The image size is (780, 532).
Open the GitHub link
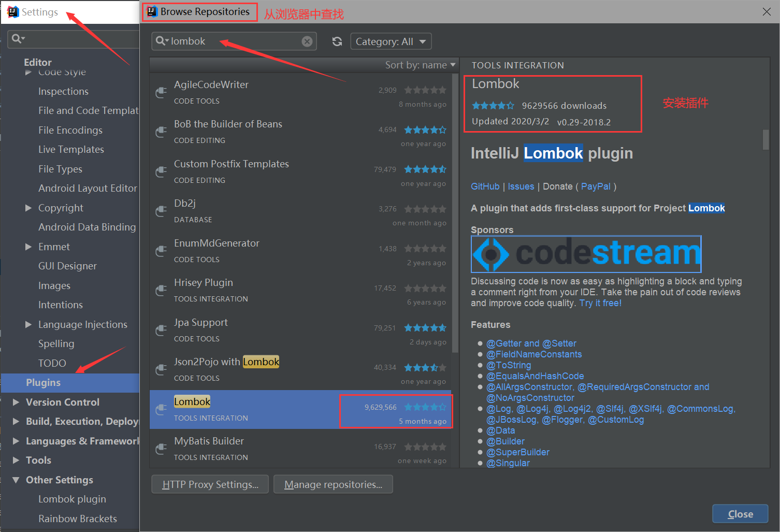[x=485, y=186]
